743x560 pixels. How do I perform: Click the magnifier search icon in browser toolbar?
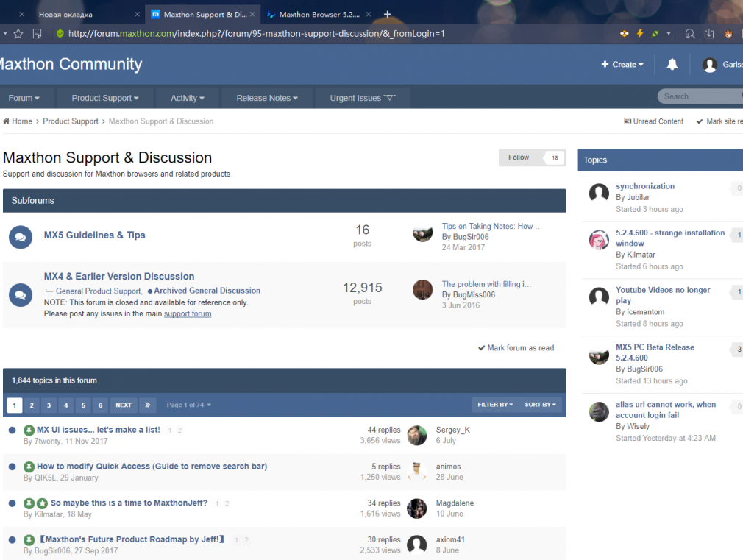click(690, 34)
